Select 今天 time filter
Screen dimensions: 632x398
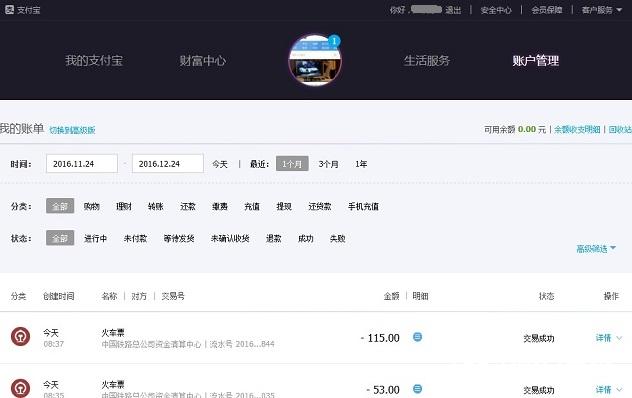pos(220,164)
